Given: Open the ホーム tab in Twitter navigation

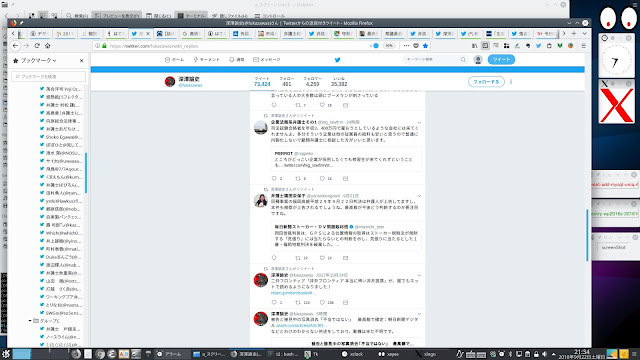Looking at the screenshot, I should point(174,60).
